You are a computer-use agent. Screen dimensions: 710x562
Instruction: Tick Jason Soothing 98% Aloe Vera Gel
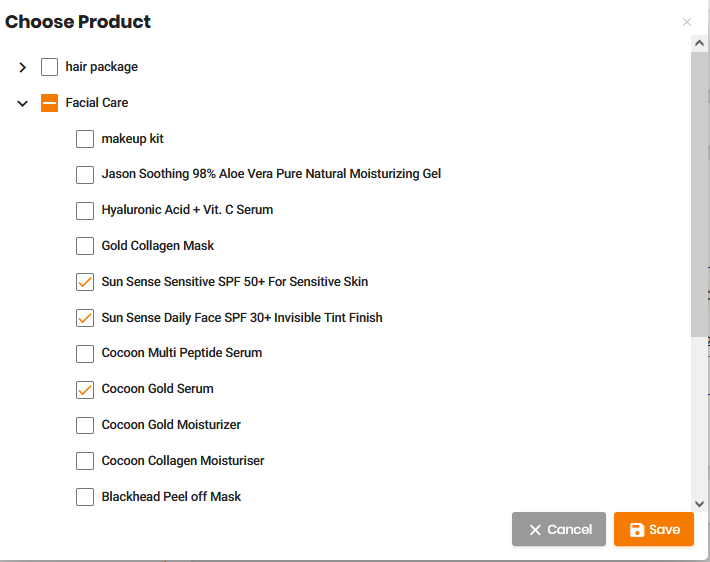coord(85,175)
